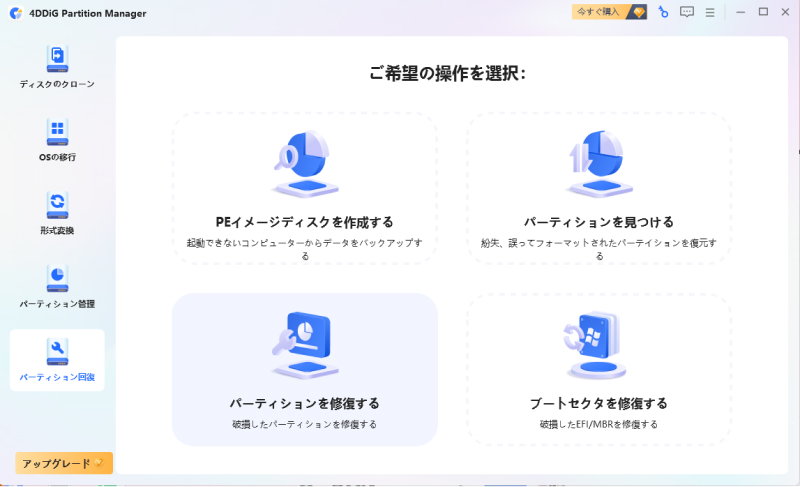Click パーティションを見つける pie chart arrows icon
The image size is (800, 487).
[599, 164]
